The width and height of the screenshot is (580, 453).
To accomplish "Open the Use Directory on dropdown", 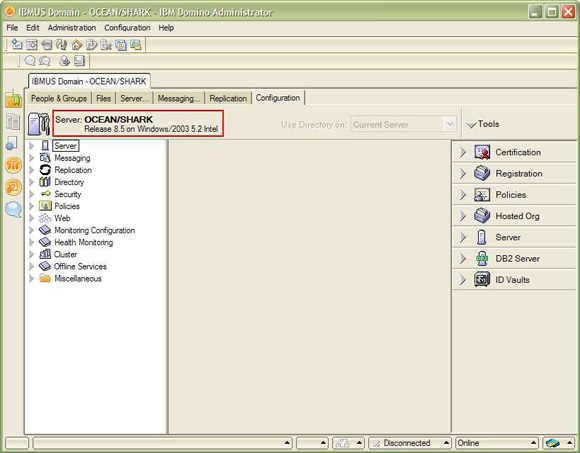I will pyautogui.click(x=449, y=124).
